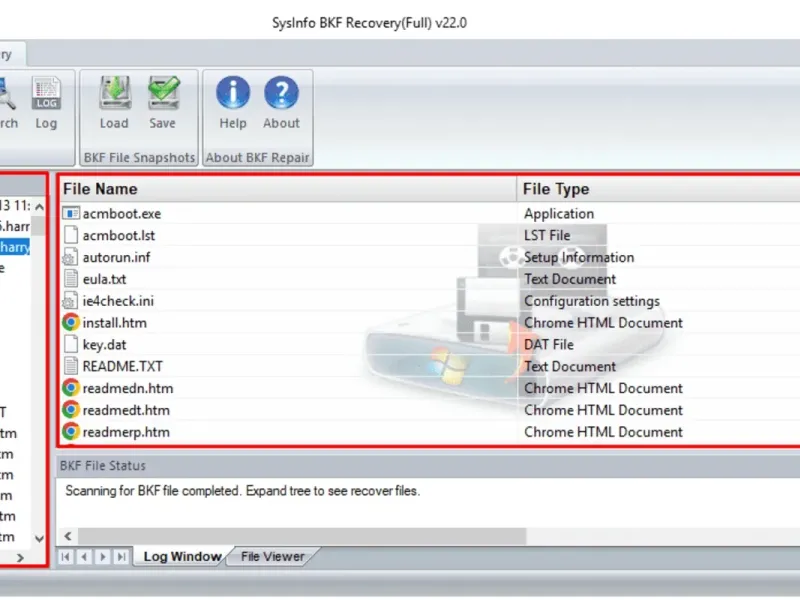Image resolution: width=800 pixels, height=600 pixels.
Task: Click the tree panel scroll right arrow
Action: coord(20,558)
